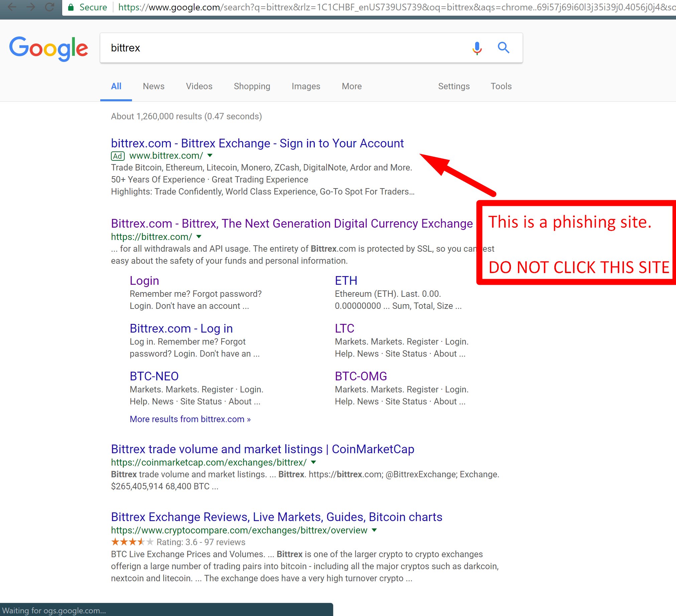676x616 pixels.
Task: Switch to the Images tab
Action: click(x=306, y=86)
